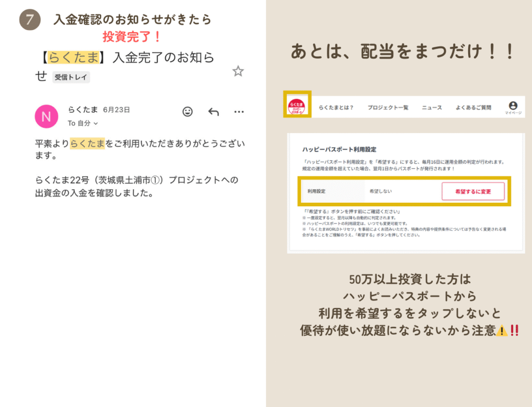532x407 pixels.
Task: Click the pink N sender avatar
Action: (x=46, y=116)
